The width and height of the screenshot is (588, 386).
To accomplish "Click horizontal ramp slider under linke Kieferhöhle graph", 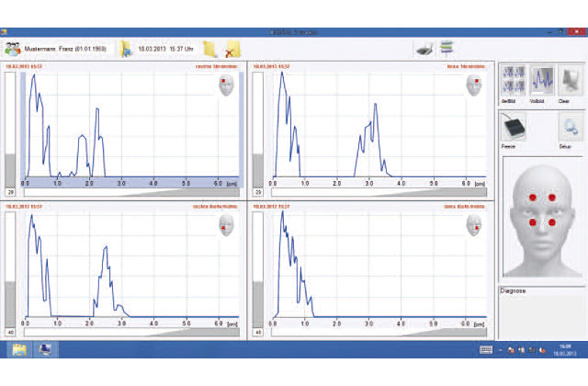I will [x=379, y=333].
